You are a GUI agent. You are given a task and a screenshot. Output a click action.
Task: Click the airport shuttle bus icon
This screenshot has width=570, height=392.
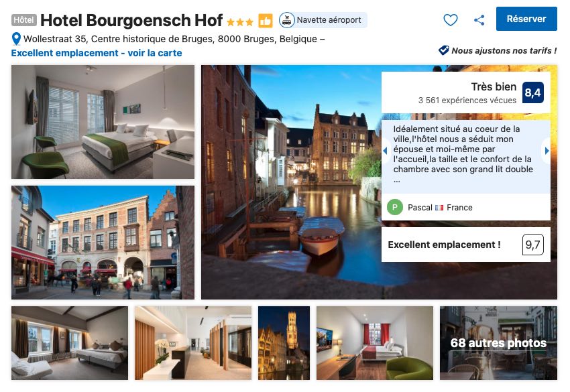(287, 20)
